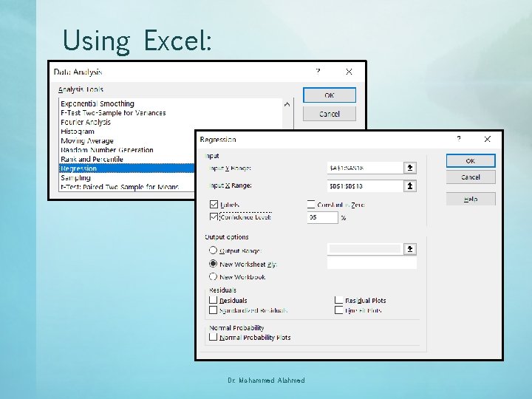Open Help in the Regression dialog
Viewport: 532px width, 399px height.
point(471,199)
